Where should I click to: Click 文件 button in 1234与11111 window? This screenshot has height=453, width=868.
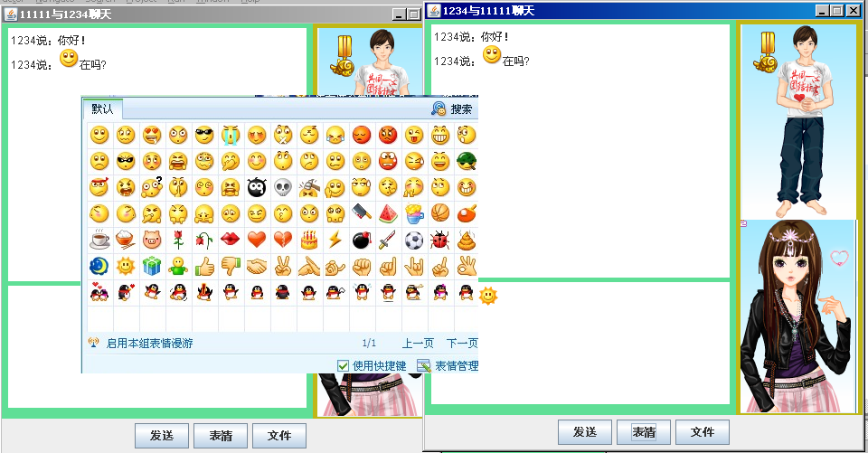coord(703,432)
